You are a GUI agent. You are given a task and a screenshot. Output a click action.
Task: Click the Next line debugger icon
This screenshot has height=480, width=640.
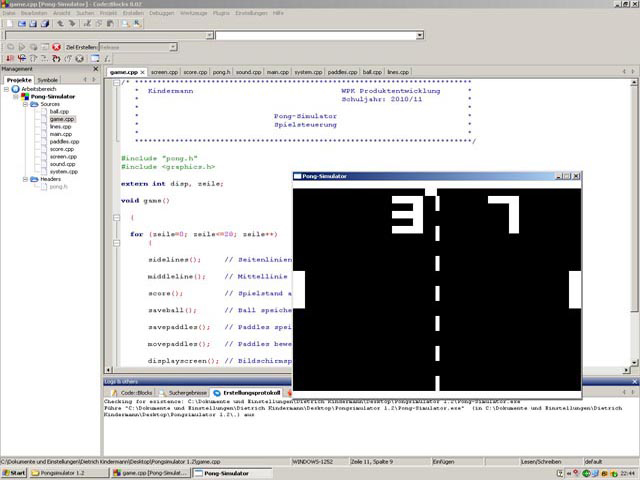point(33,58)
